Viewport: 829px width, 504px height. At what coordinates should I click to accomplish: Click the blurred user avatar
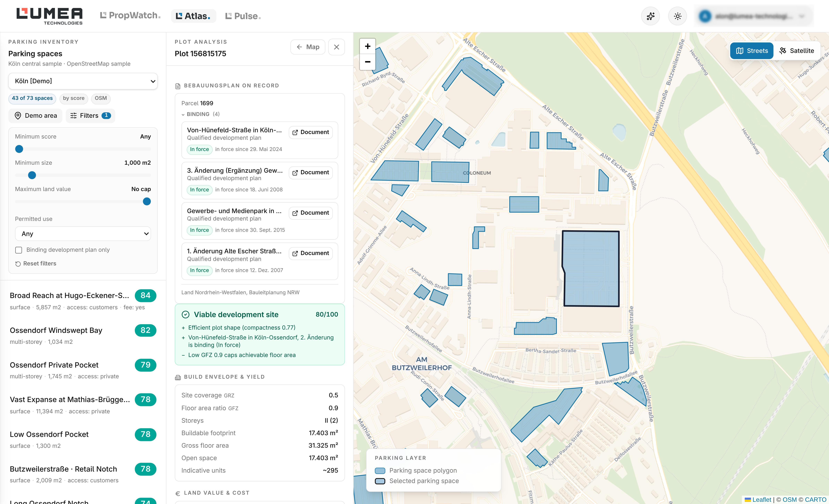705,16
